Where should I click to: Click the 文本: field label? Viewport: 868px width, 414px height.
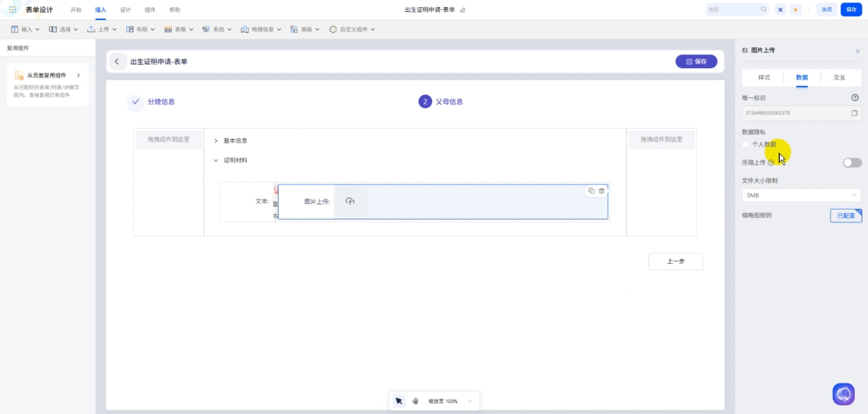pyautogui.click(x=262, y=201)
